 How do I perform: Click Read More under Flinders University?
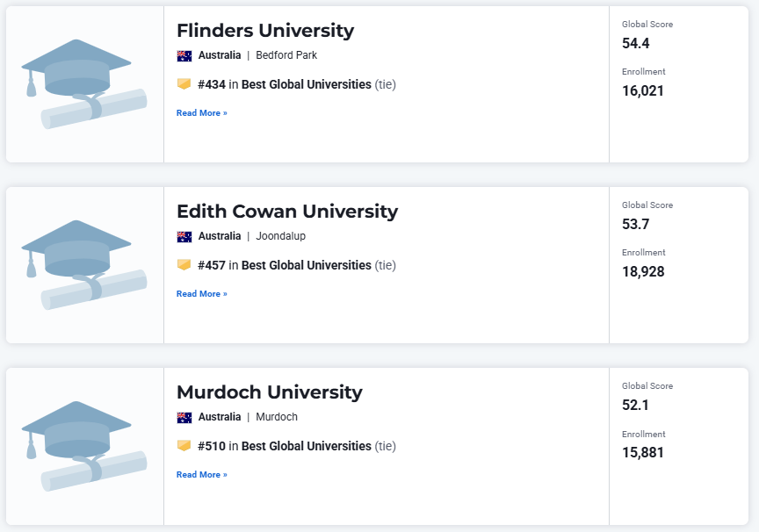point(202,112)
